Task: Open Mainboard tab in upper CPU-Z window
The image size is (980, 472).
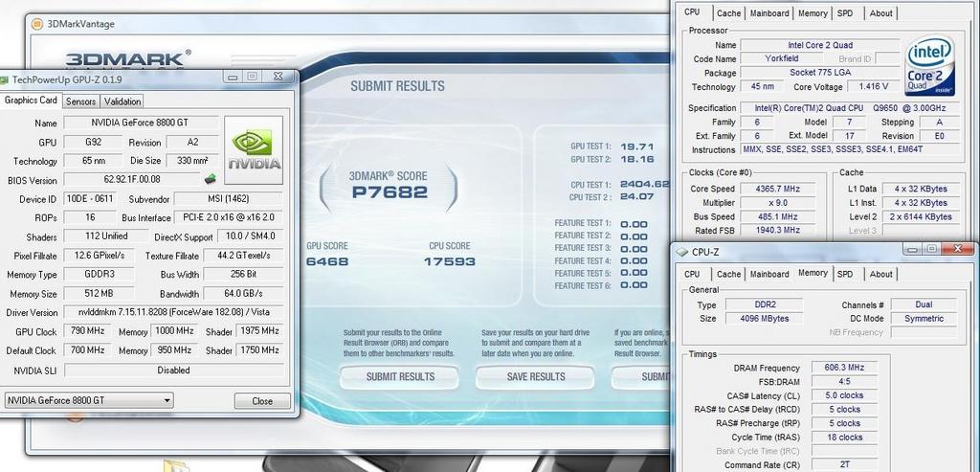Action: pyautogui.click(x=769, y=13)
